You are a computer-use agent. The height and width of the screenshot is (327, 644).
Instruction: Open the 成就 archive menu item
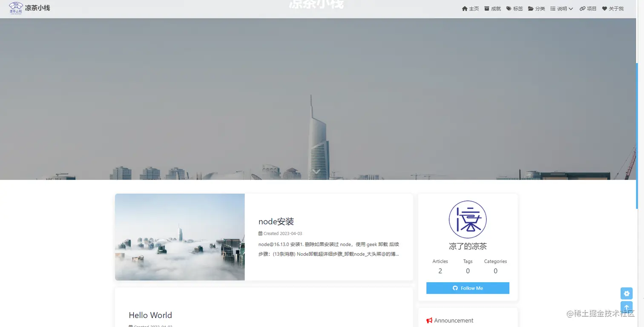(x=493, y=9)
